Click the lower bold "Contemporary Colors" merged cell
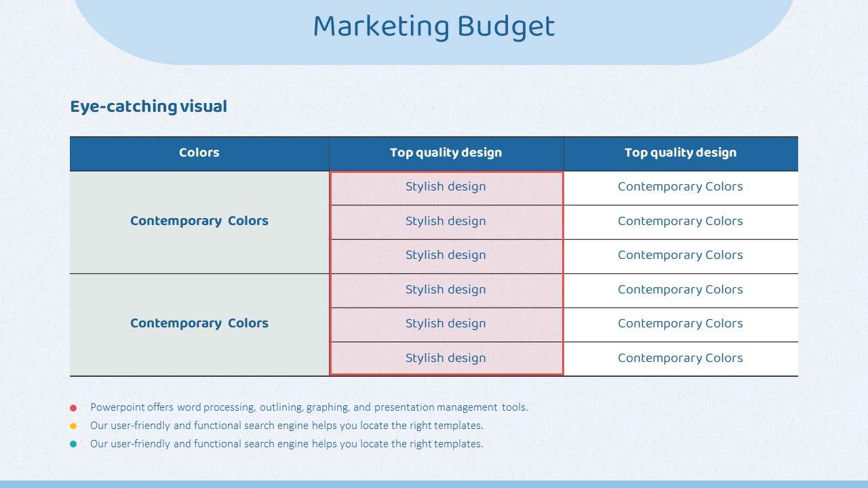 [x=199, y=324]
